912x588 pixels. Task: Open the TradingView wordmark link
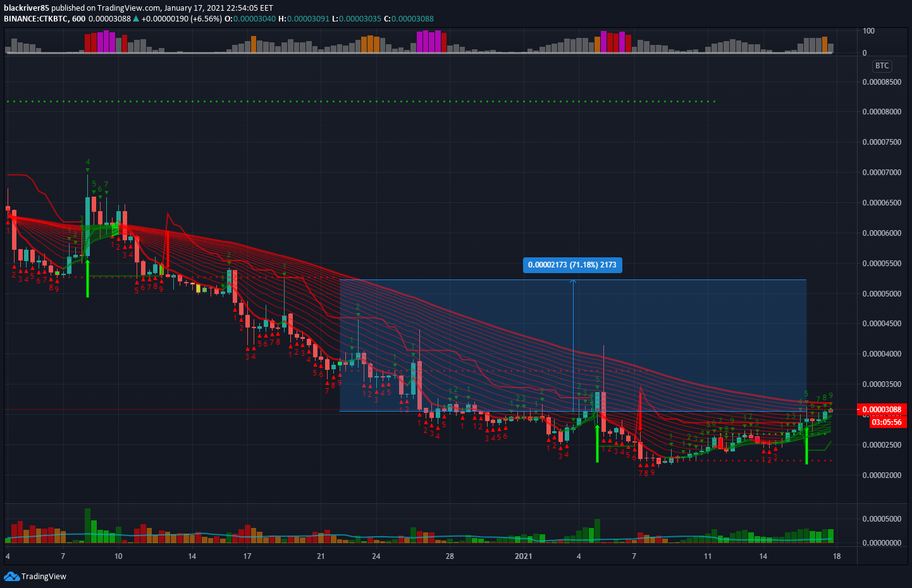44,577
